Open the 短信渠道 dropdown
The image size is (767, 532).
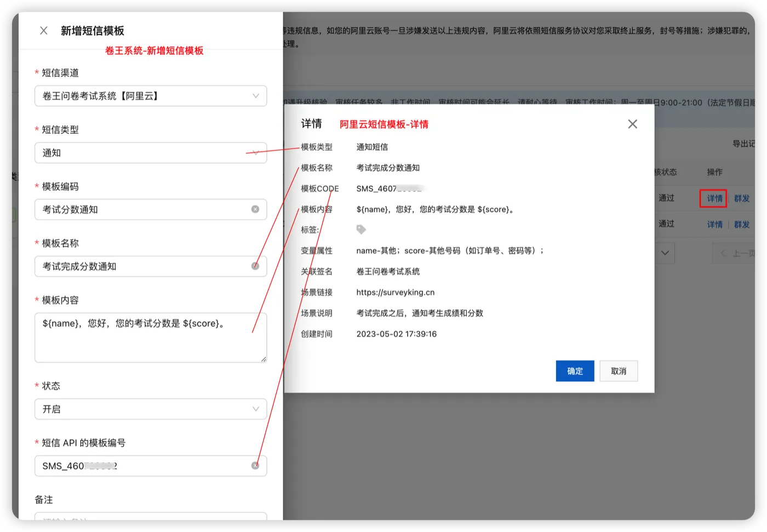pos(151,96)
